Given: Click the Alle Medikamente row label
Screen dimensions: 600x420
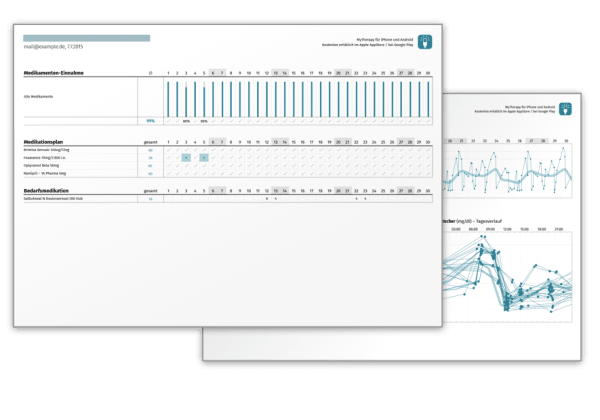Looking at the screenshot, I should point(38,97).
